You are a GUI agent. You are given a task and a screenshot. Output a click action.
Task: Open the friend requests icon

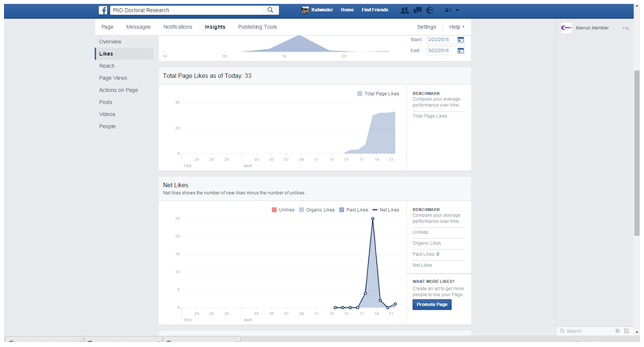404,10
